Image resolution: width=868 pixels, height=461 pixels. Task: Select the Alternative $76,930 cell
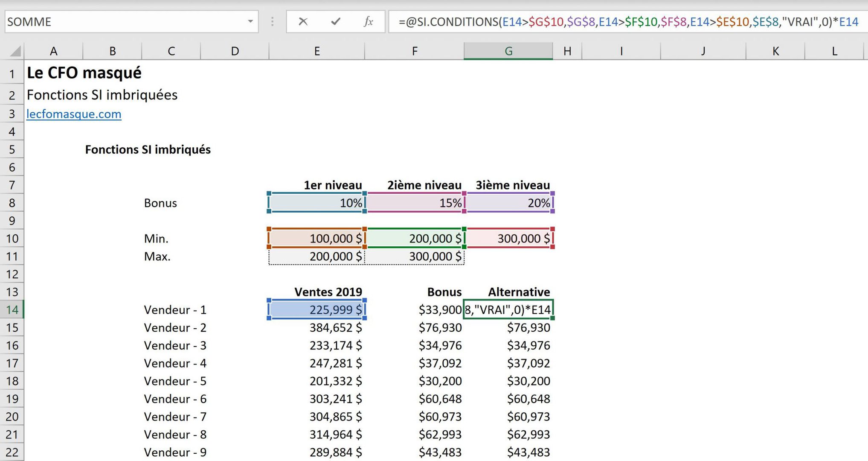pos(509,327)
